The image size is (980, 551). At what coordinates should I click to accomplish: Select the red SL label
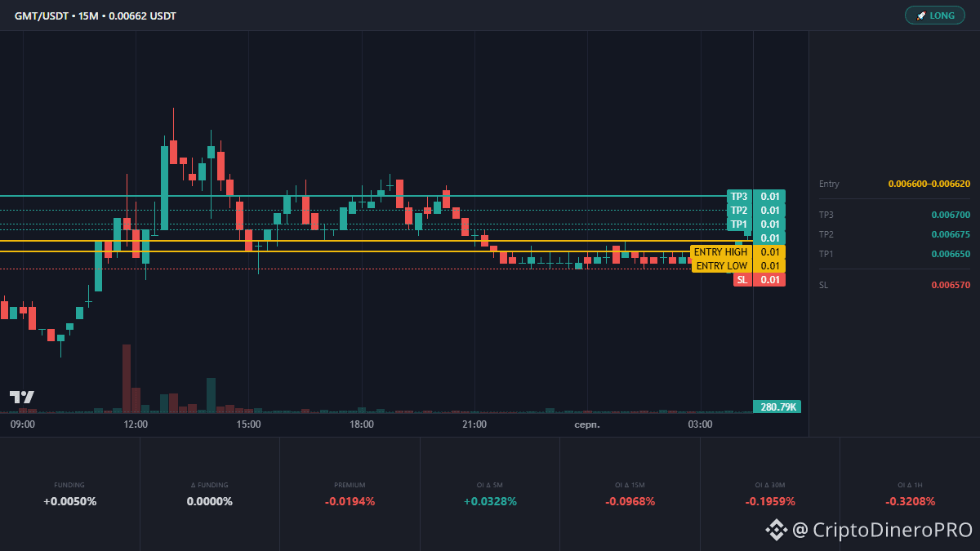point(742,280)
